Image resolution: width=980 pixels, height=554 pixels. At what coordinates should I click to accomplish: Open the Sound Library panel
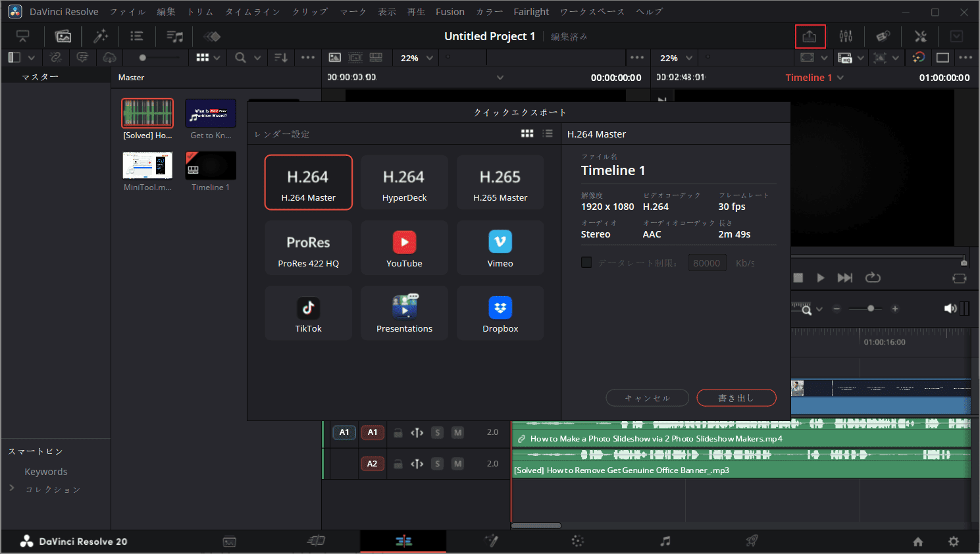174,36
